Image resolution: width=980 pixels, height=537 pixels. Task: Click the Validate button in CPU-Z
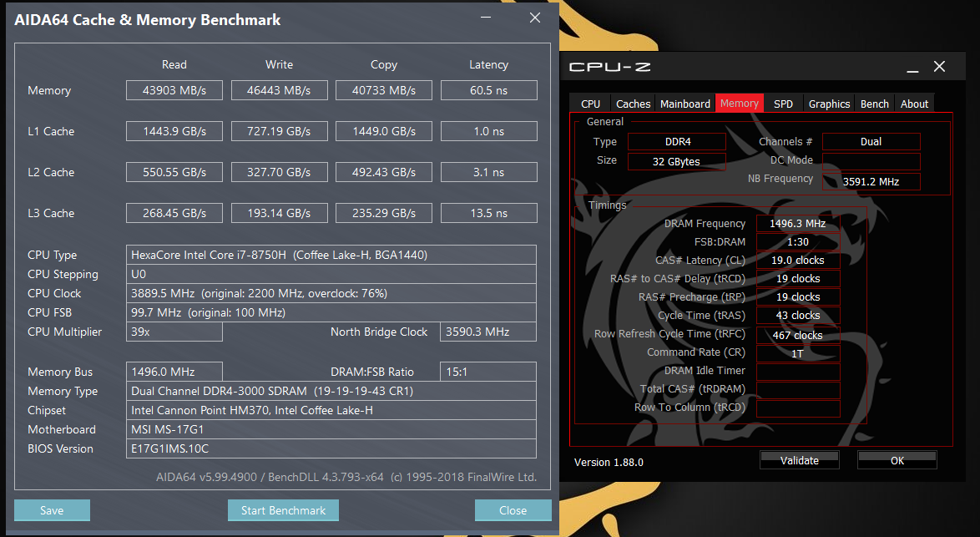point(800,460)
